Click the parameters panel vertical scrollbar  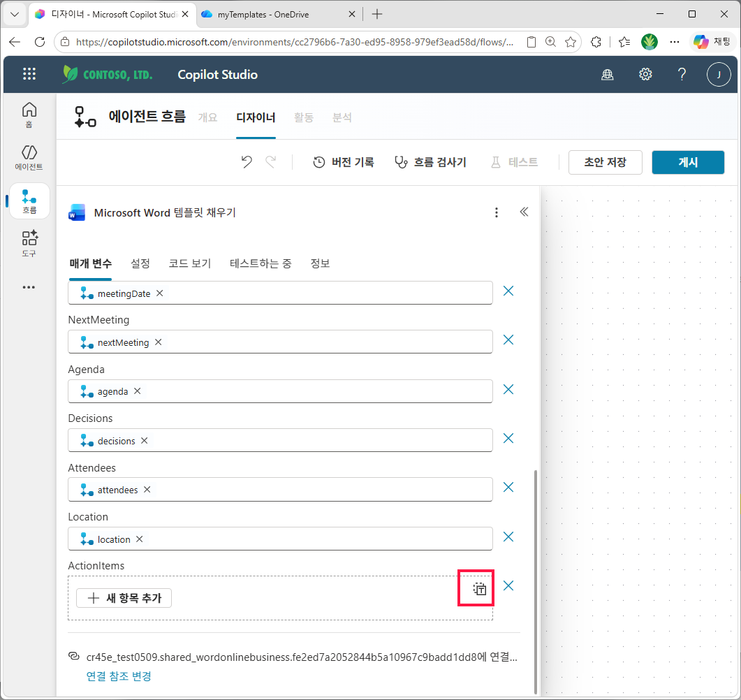(536, 581)
